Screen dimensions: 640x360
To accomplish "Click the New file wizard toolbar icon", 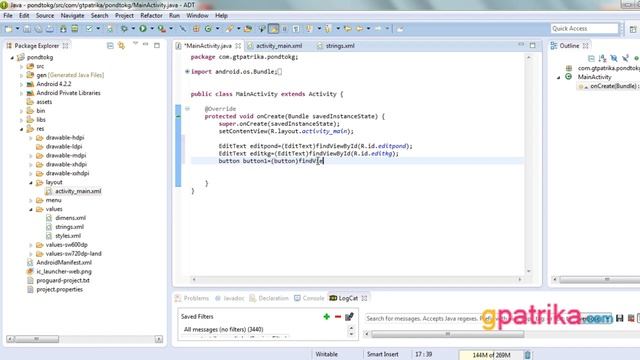I will coord(8,29).
